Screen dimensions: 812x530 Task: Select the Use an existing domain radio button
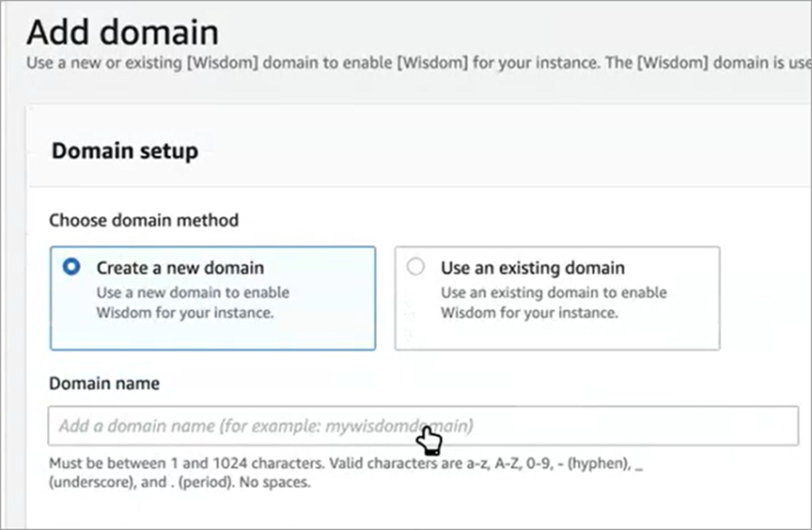[x=415, y=268]
